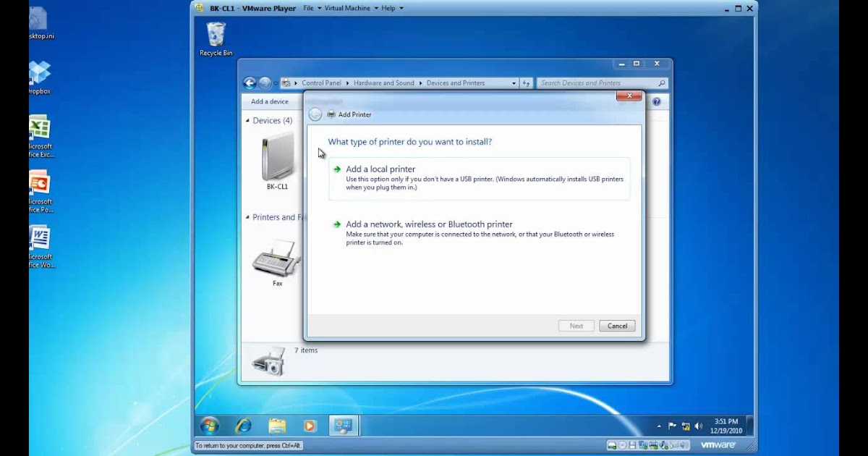Maximize the Devices and Printers window
868x456 pixels.
coord(637,64)
